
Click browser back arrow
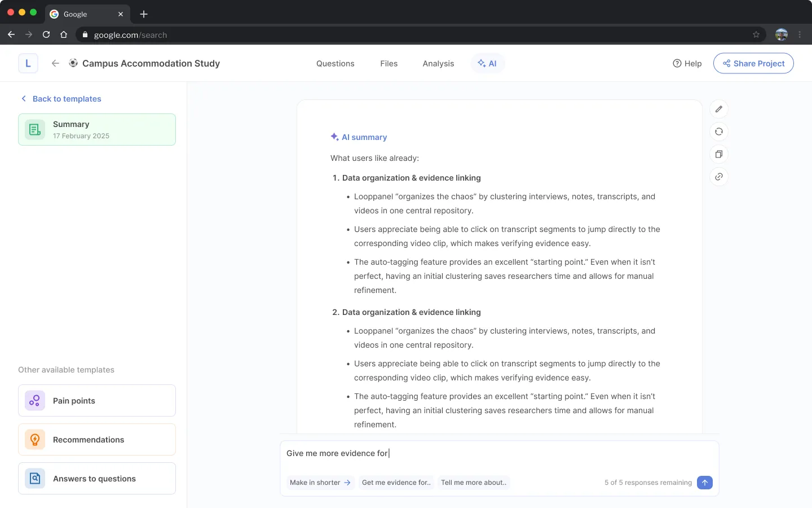coord(11,34)
